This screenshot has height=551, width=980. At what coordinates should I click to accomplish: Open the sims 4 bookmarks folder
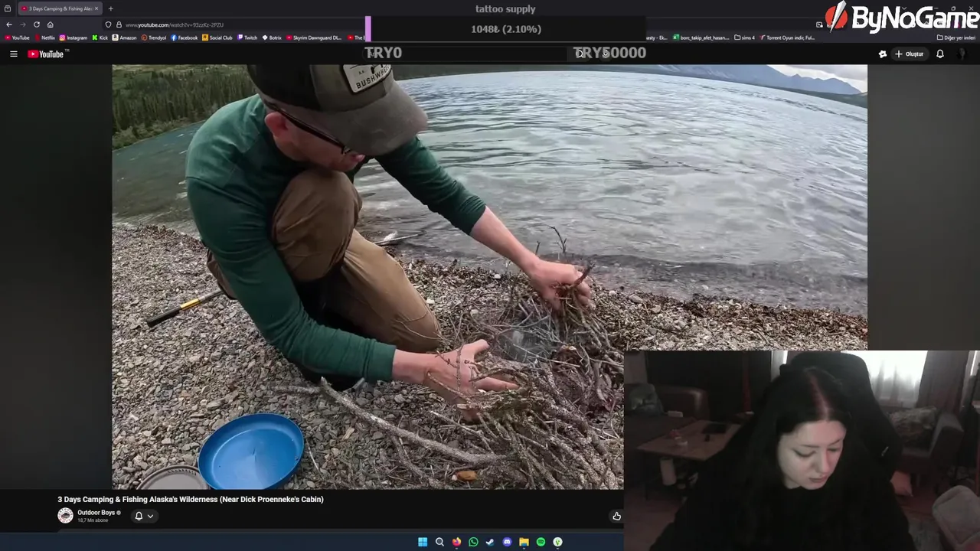tap(744, 37)
